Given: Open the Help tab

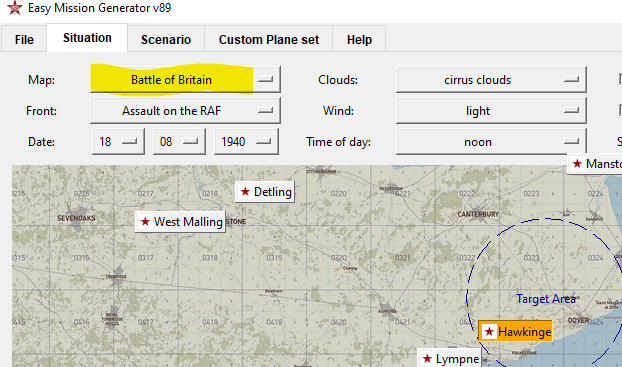Looking at the screenshot, I should tap(359, 39).
